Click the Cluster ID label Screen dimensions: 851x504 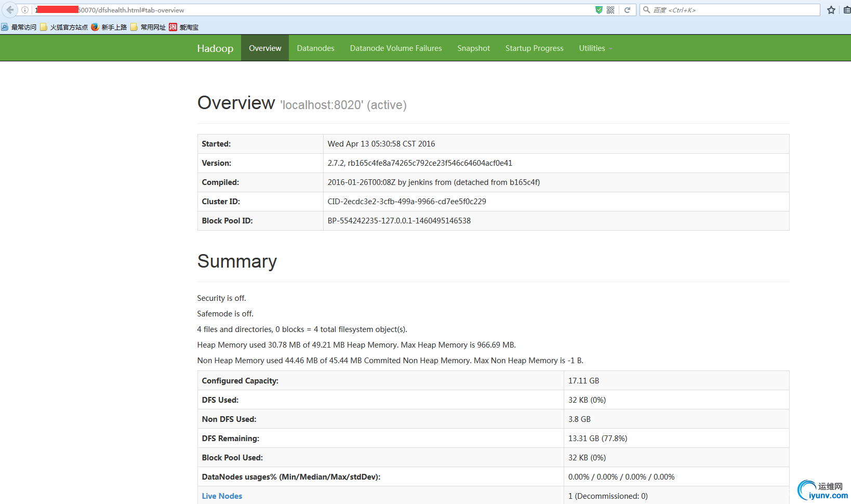pos(221,202)
